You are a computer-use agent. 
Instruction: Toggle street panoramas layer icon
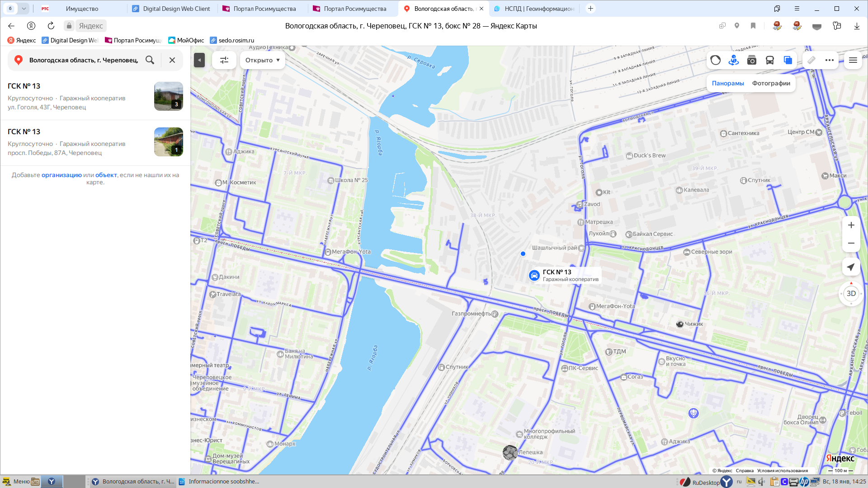[733, 60]
